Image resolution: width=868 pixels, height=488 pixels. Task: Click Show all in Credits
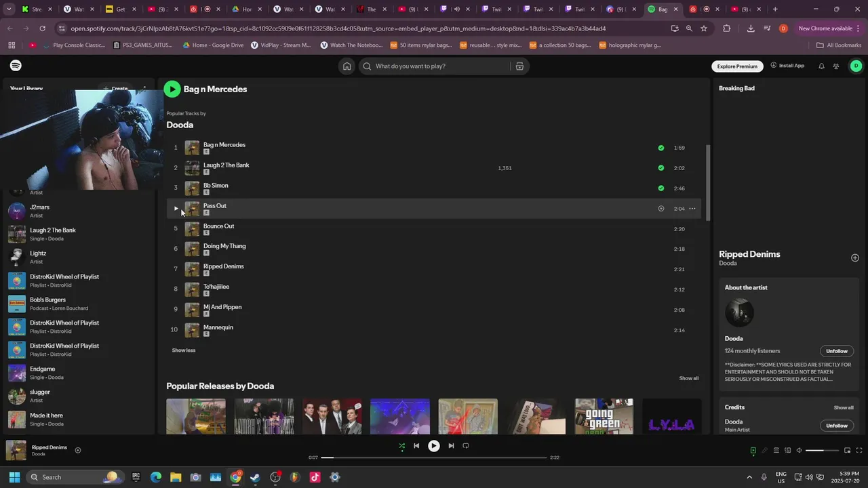tap(844, 407)
